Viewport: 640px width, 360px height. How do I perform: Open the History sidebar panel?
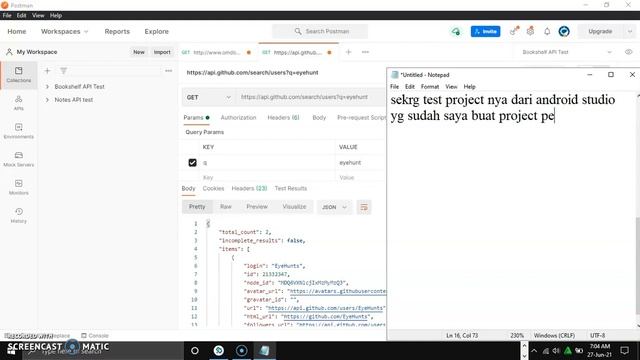click(x=18, y=216)
